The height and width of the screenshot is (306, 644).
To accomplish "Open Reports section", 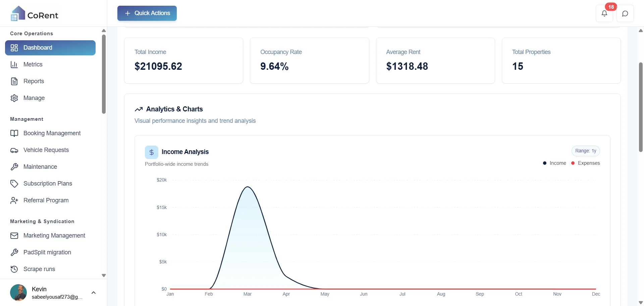I will 50,81.
